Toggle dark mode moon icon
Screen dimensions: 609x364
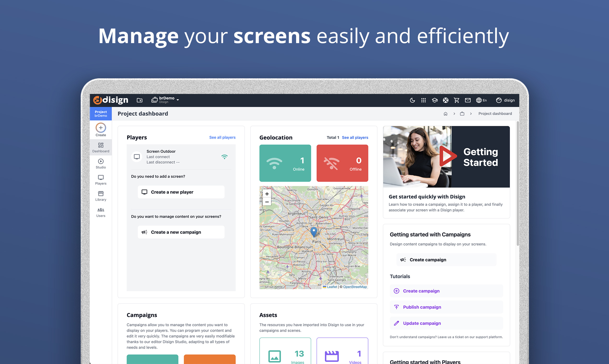point(412,100)
